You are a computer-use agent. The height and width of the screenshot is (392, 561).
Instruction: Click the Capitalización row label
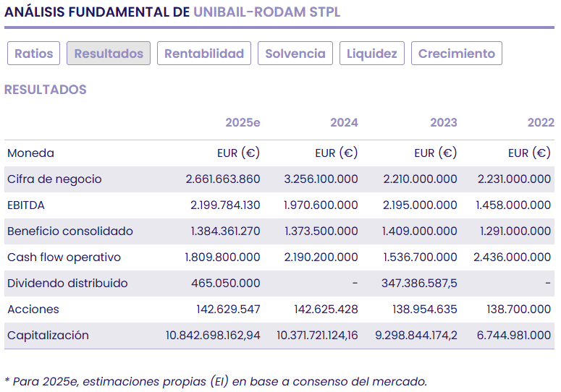(x=48, y=336)
